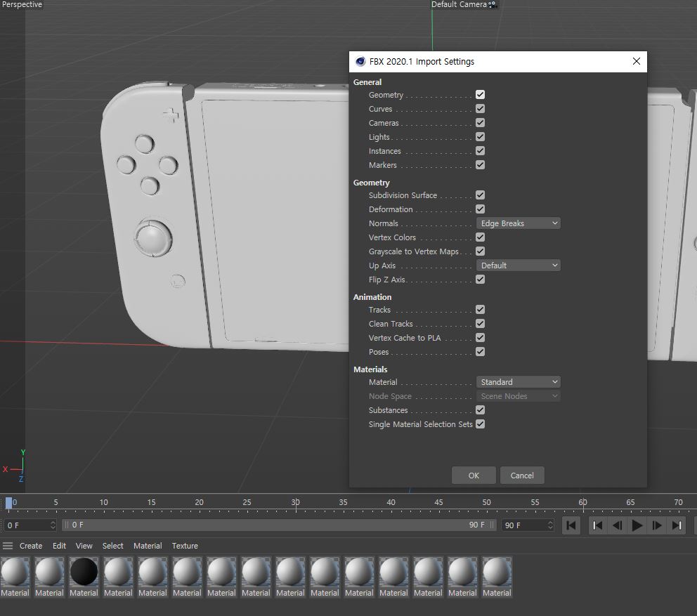
Task: Toggle Grayscale to Vertex Maps
Action: (x=480, y=251)
